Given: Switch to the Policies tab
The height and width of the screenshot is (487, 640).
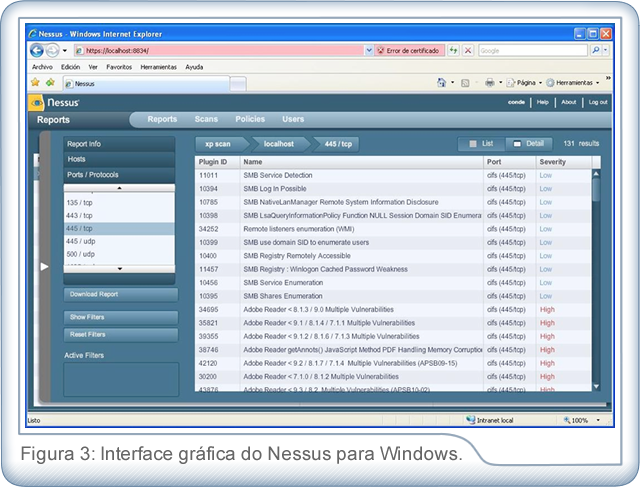Looking at the screenshot, I should pyautogui.click(x=250, y=119).
